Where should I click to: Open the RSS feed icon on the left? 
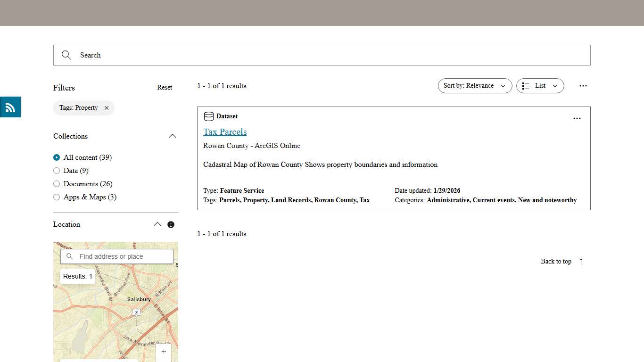coord(10,107)
